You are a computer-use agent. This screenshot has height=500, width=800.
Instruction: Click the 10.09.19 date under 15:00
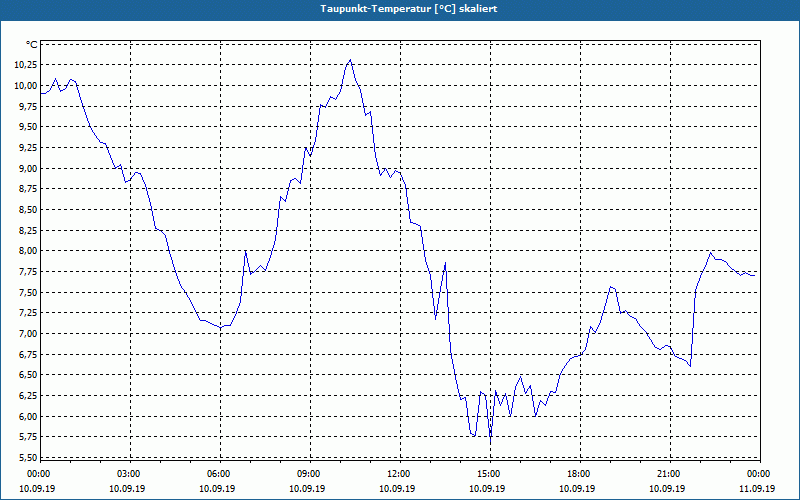[x=487, y=489]
